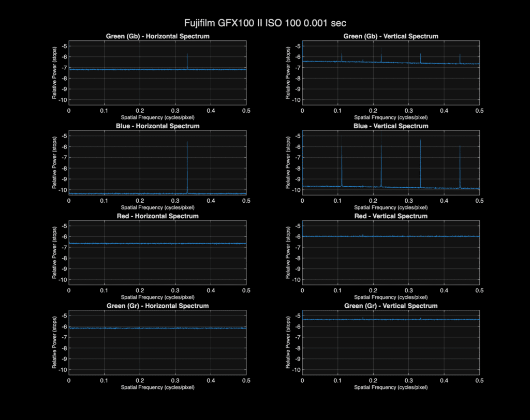Click the 'Fujifilm GFX100 II ISO 100 0.001 sec' figure title

[x=265, y=23]
